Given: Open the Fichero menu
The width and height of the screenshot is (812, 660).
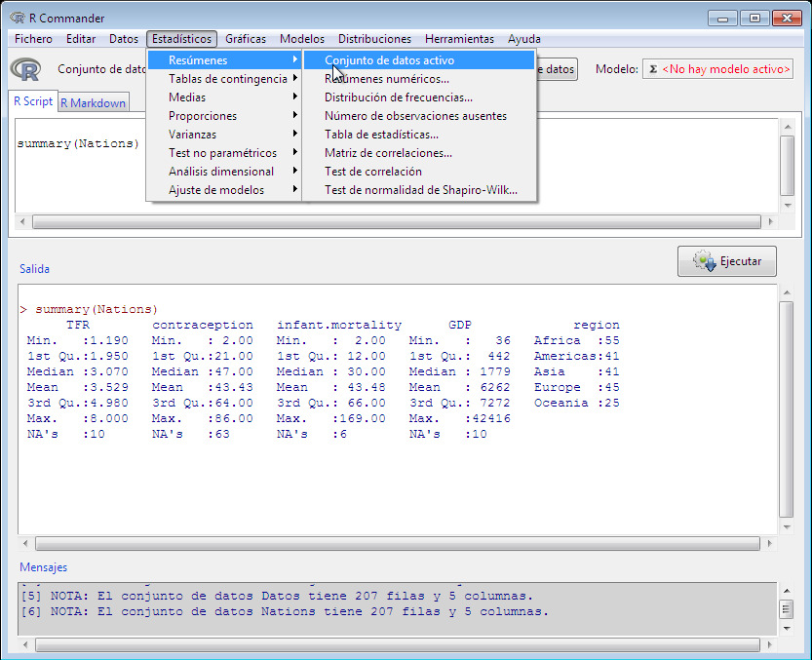Looking at the screenshot, I should (33, 39).
